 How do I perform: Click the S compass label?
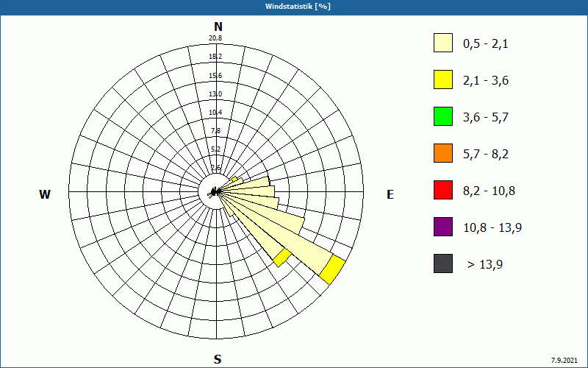pyautogui.click(x=218, y=359)
